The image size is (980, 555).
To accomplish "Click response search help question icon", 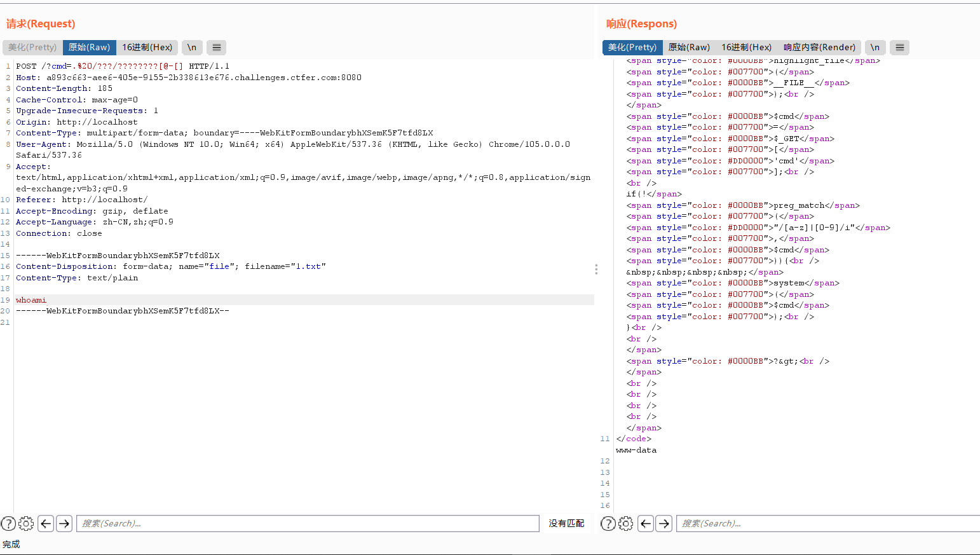I will (608, 524).
